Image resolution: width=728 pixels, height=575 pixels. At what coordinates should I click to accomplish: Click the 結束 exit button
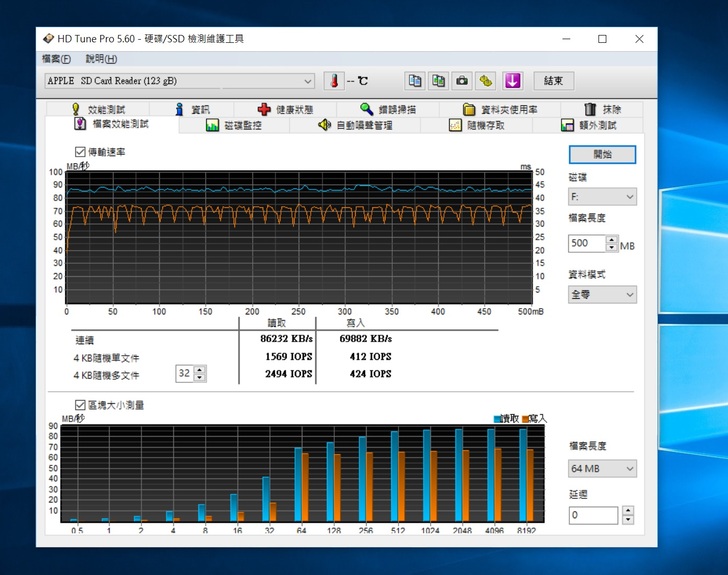[x=553, y=81]
